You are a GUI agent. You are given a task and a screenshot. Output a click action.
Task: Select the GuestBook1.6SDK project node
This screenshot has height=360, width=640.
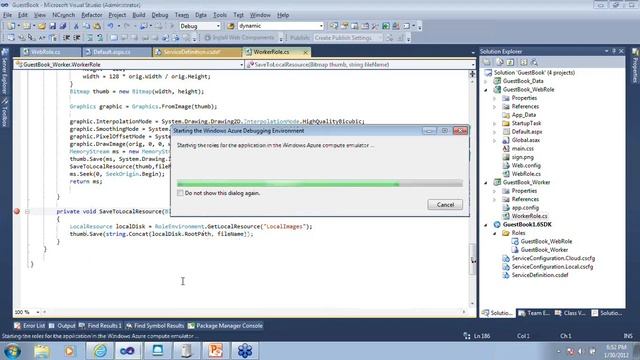[x=527, y=224]
